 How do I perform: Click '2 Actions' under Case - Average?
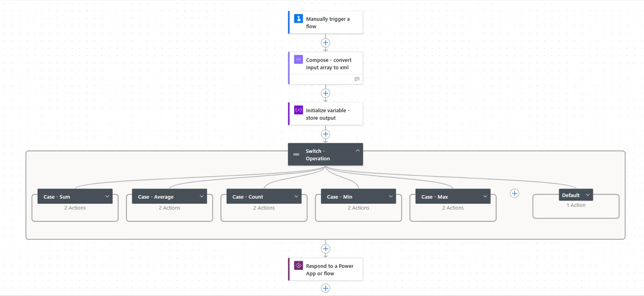pos(169,208)
